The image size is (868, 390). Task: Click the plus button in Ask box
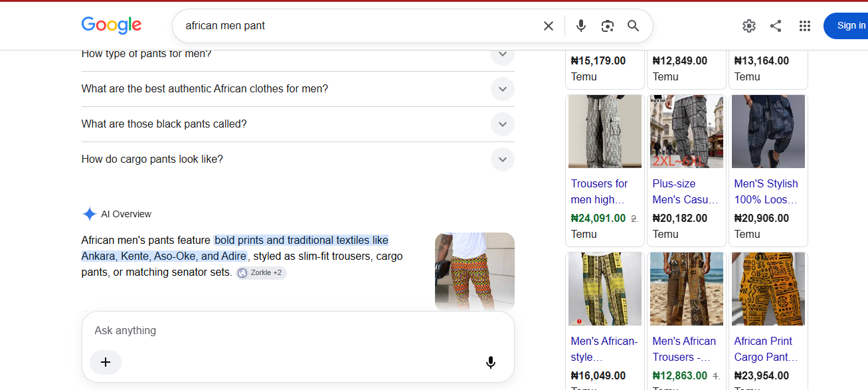click(106, 362)
